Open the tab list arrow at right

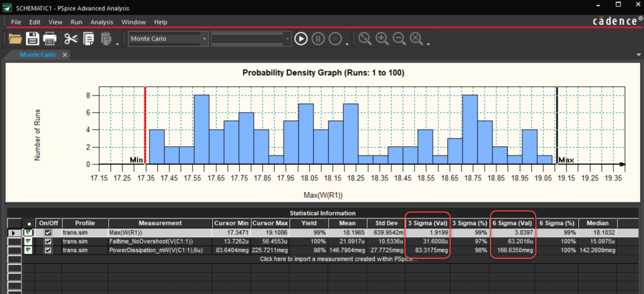638,55
